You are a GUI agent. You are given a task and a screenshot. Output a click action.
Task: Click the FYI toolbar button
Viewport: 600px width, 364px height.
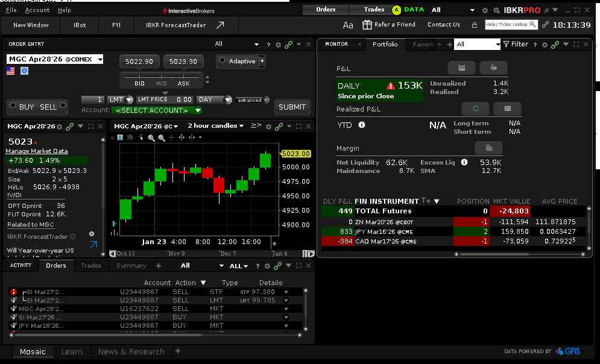point(116,25)
